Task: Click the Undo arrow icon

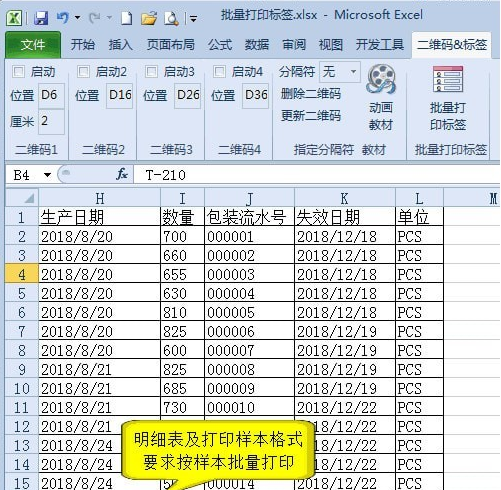Action: click(62, 17)
